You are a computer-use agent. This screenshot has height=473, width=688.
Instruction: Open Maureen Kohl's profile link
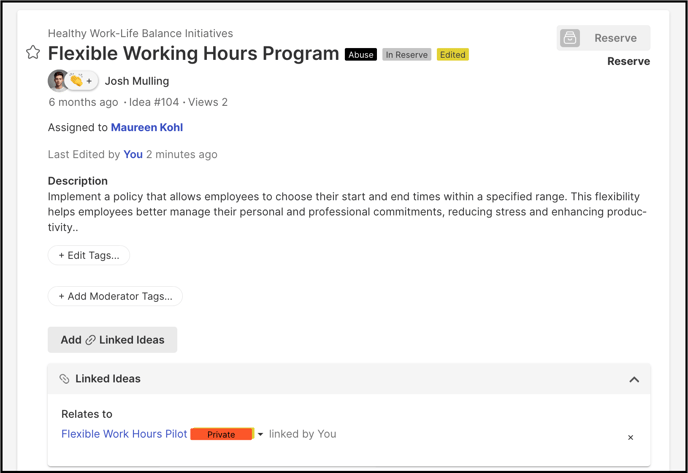(x=147, y=127)
